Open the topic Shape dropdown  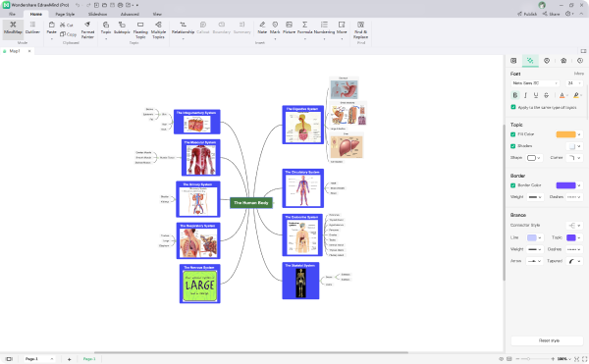click(x=533, y=158)
